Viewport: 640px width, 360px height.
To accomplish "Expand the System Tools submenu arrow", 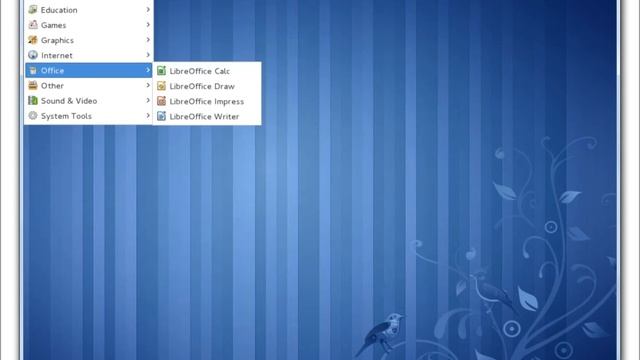I will [148, 116].
